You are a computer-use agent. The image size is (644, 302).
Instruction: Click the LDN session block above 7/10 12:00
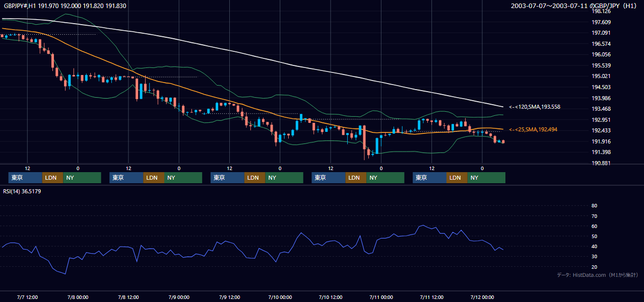(x=356, y=178)
